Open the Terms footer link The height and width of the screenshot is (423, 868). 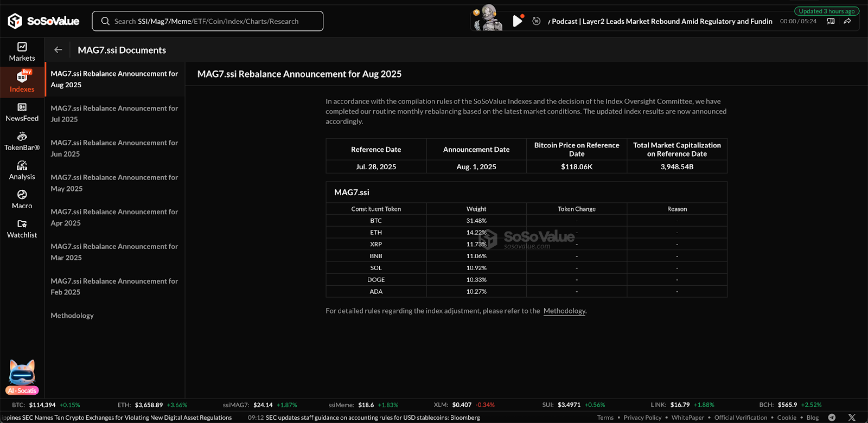605,418
